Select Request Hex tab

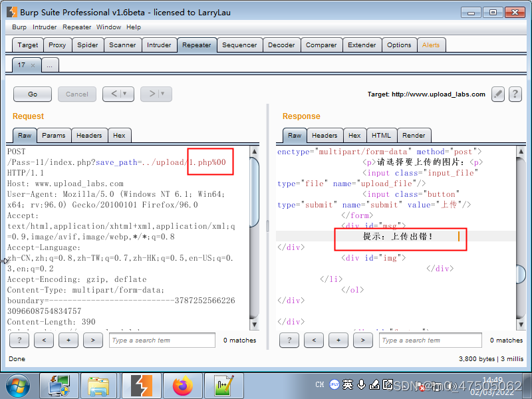point(119,136)
